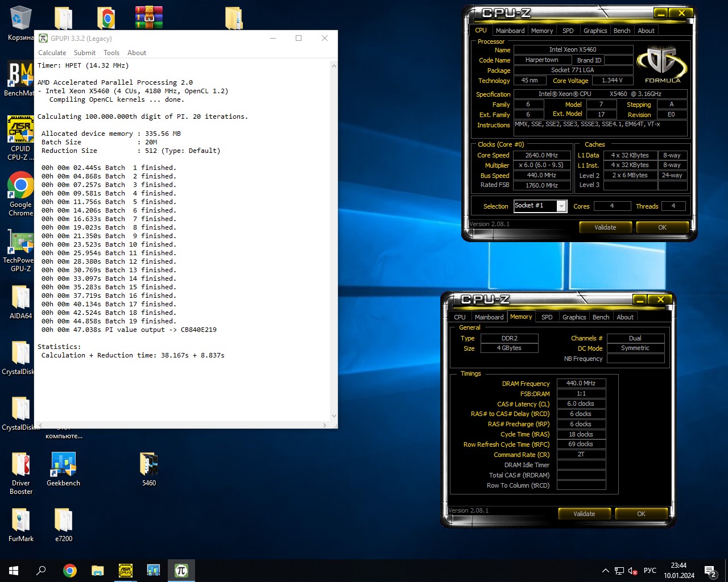Select Graphics tab in upper CPU-Z window

(x=595, y=31)
